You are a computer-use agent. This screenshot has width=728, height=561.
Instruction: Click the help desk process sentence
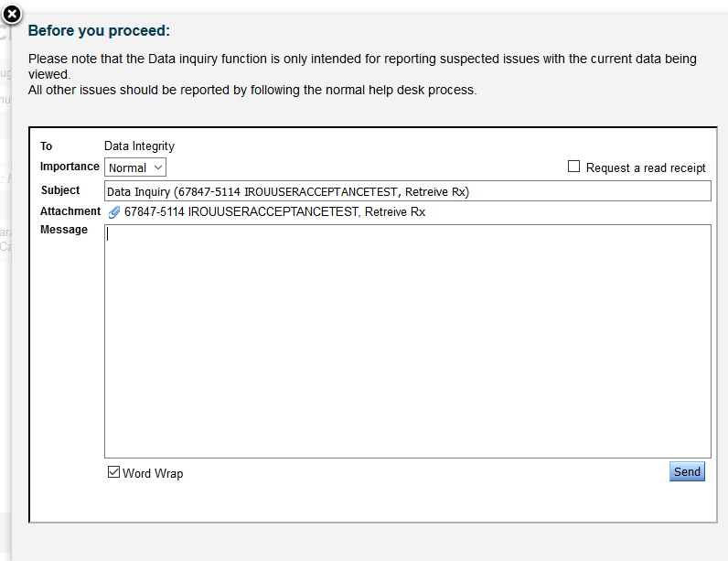click(x=252, y=90)
